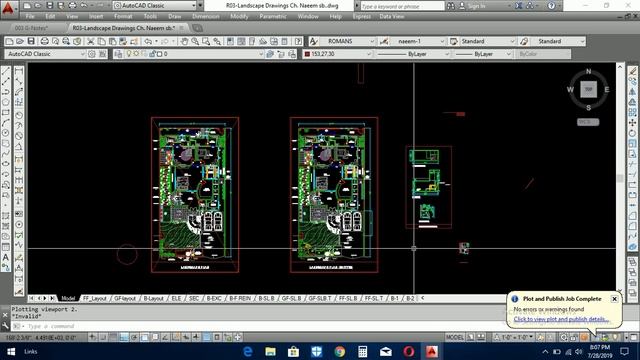640x360 pixels.
Task: Close the Plot and Publish balloon
Action: pyautogui.click(x=614, y=299)
